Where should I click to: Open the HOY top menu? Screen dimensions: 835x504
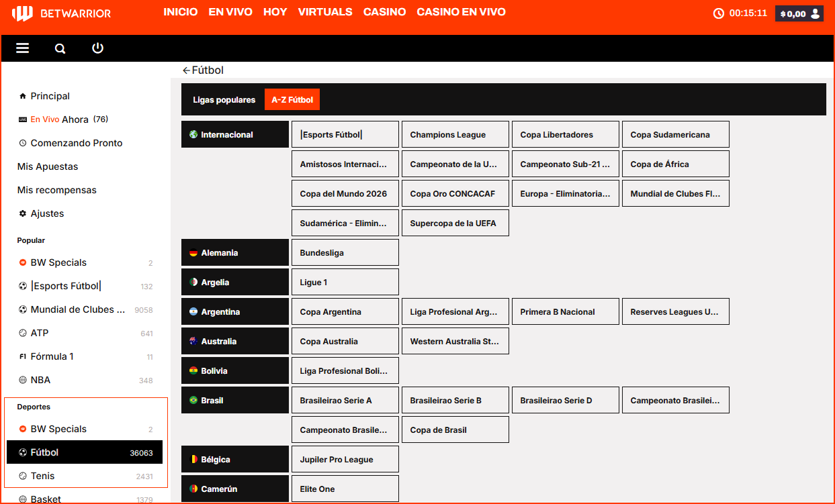pyautogui.click(x=275, y=12)
